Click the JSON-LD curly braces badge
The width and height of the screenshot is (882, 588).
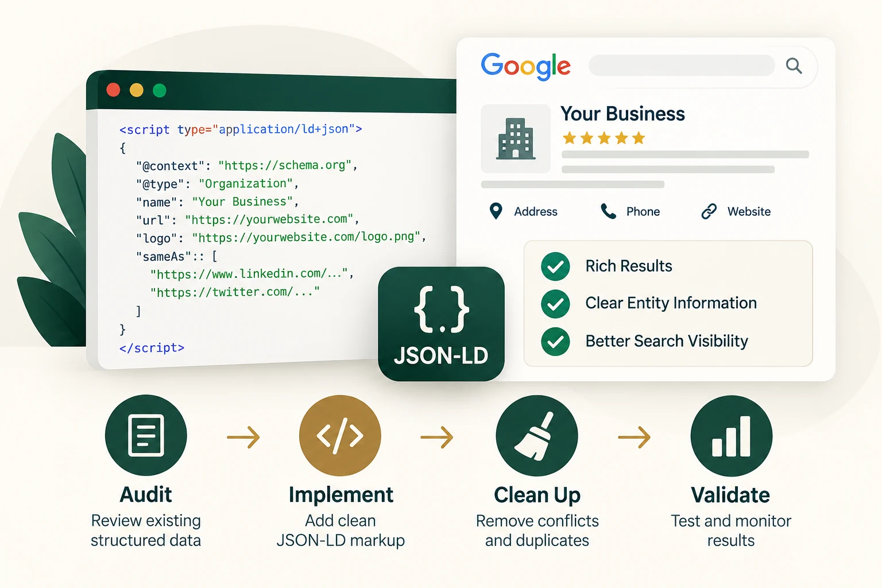coord(441,324)
